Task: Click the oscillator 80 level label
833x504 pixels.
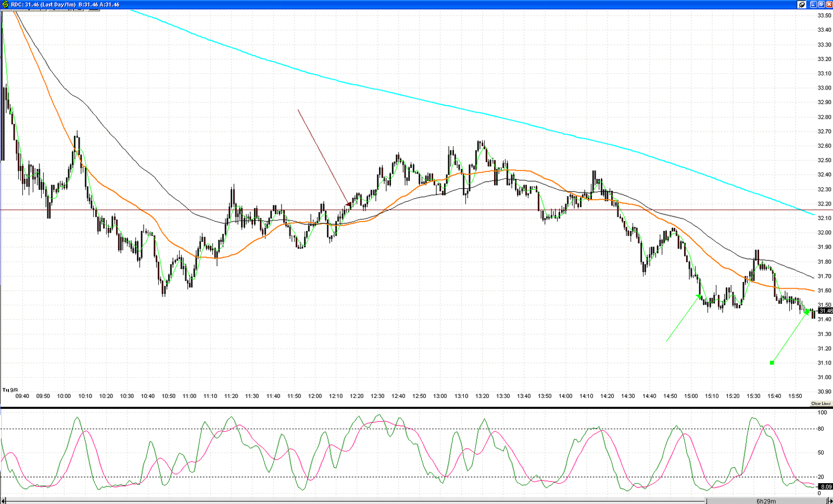Action: point(821,429)
